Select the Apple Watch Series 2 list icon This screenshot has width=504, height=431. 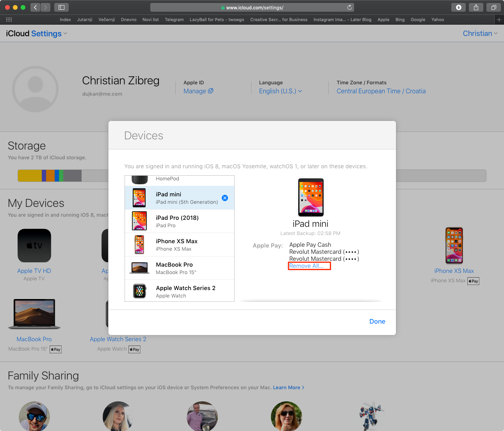[x=139, y=291]
